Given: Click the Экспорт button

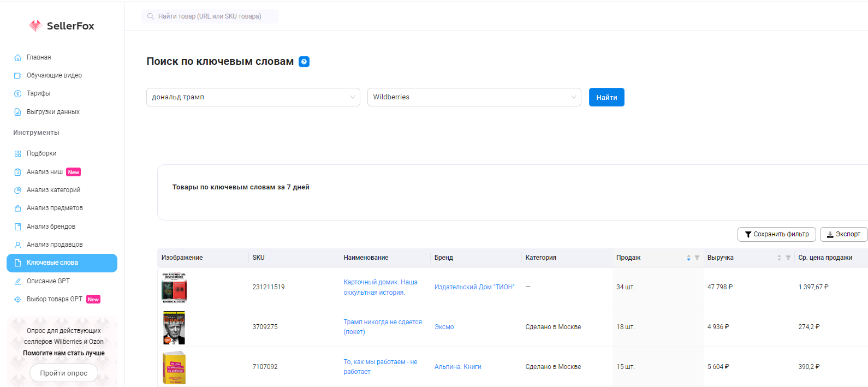Looking at the screenshot, I should pyautogui.click(x=843, y=234).
